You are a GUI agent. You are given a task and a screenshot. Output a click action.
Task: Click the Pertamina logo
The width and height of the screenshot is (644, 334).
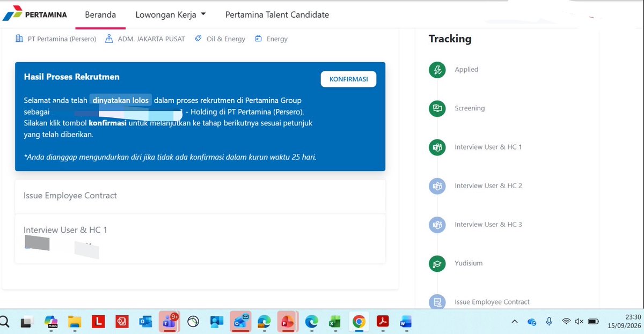coord(35,14)
